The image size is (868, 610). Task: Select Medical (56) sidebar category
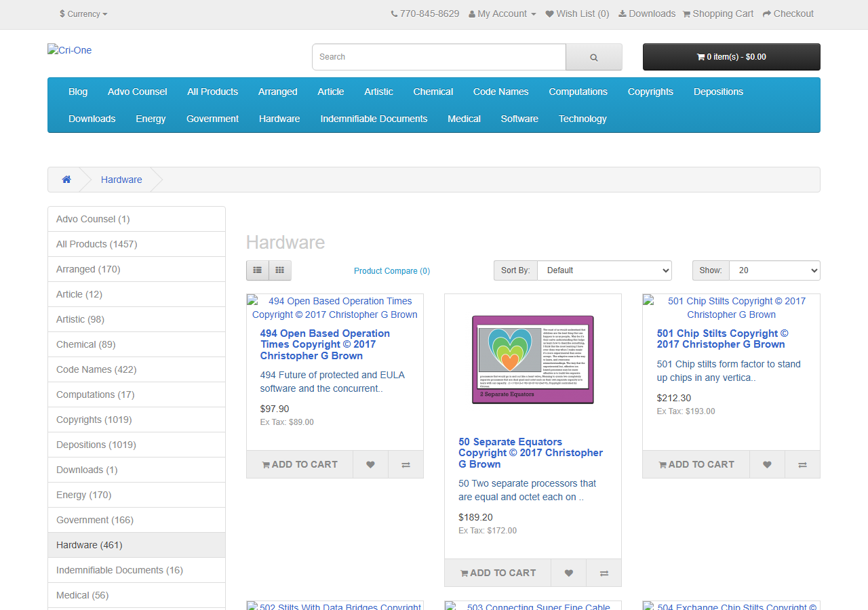136,595
